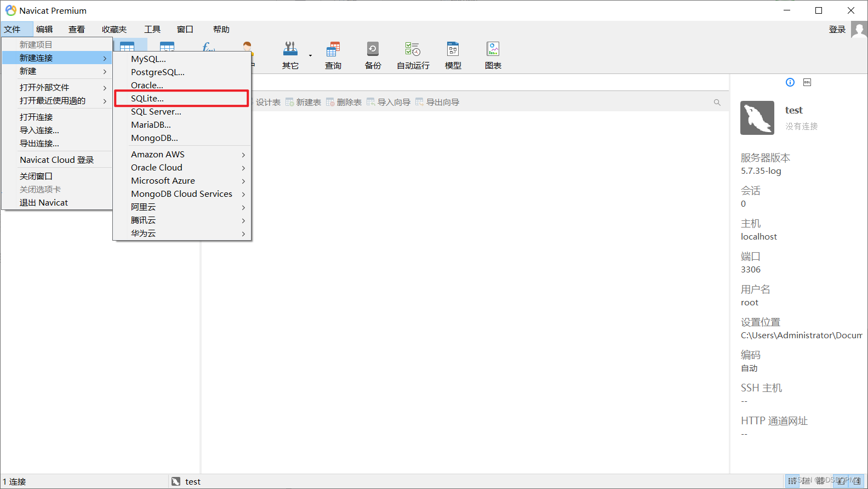Image resolution: width=868 pixels, height=489 pixels.
Task: Click the 新建项目 menu item
Action: click(x=57, y=45)
